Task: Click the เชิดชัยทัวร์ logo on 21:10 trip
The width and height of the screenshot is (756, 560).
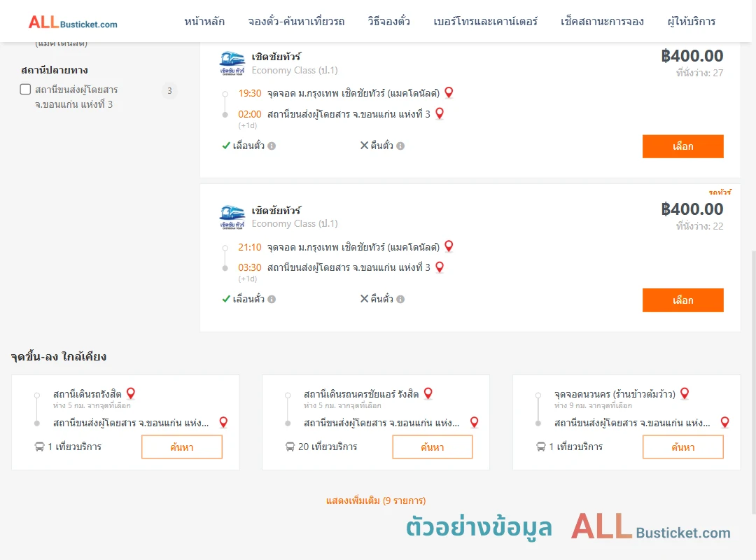Action: pyautogui.click(x=232, y=217)
